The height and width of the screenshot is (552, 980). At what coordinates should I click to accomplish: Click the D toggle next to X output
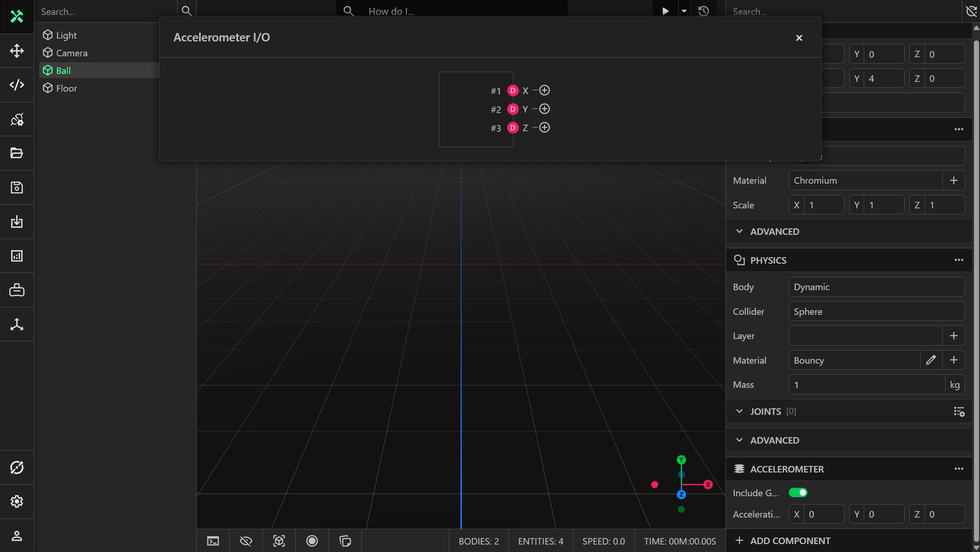tap(512, 90)
